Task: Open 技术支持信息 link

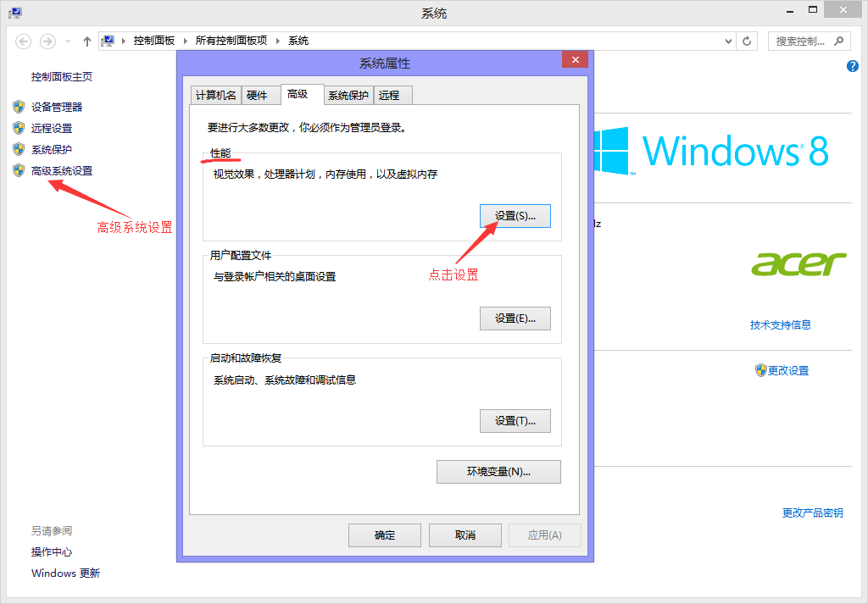Action: tap(781, 325)
